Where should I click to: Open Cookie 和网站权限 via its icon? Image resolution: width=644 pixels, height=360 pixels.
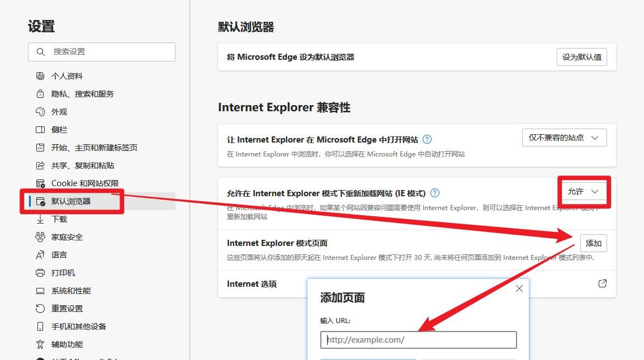click(x=39, y=183)
